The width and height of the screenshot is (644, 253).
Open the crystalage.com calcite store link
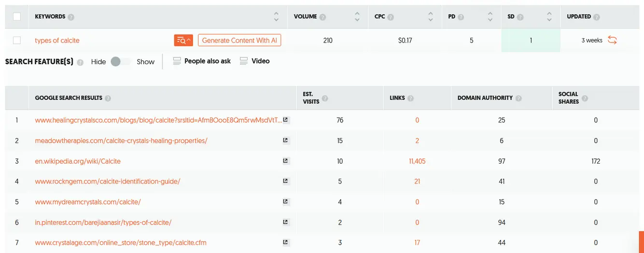coord(121,242)
